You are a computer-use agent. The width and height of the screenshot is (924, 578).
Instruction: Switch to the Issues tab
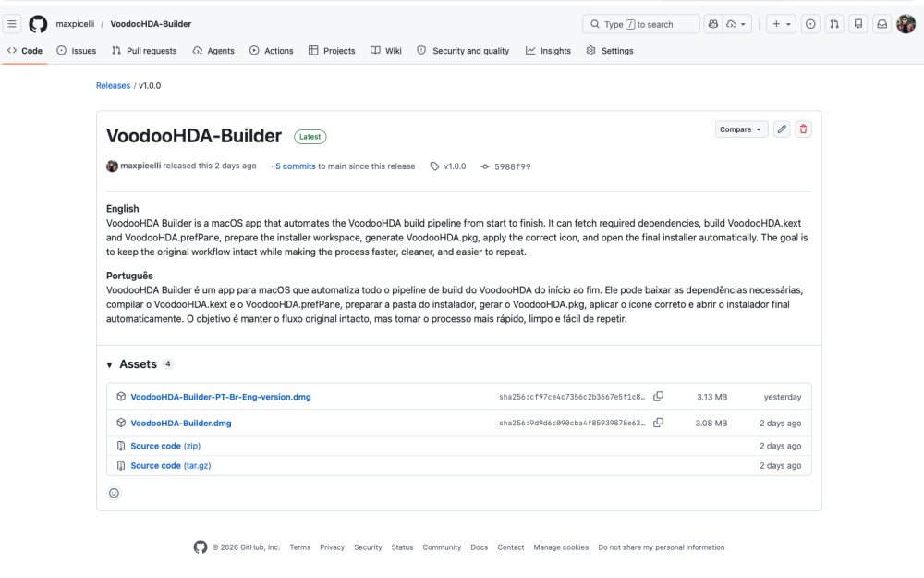coord(77,51)
